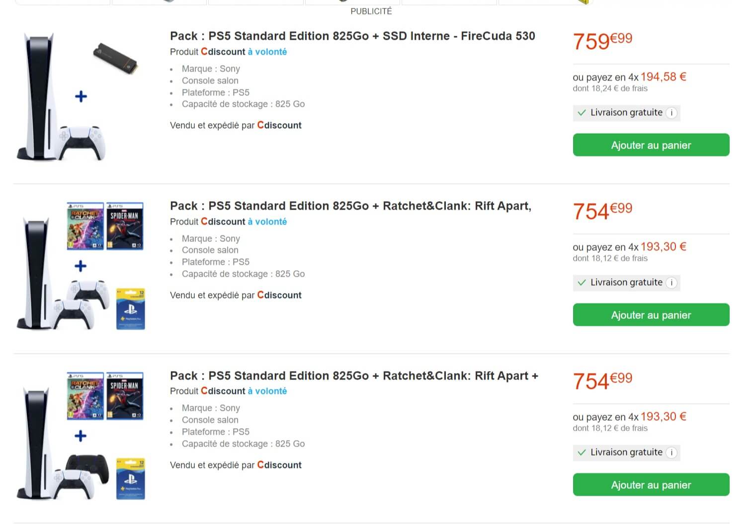Click the PUBLICITÉ label
This screenshot has height=532, width=756.
tap(371, 11)
